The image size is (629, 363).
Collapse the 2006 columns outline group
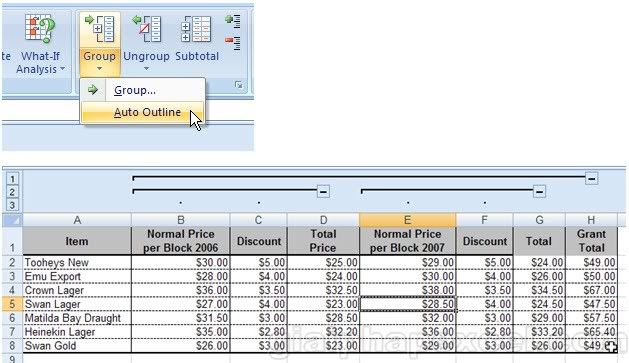click(323, 191)
